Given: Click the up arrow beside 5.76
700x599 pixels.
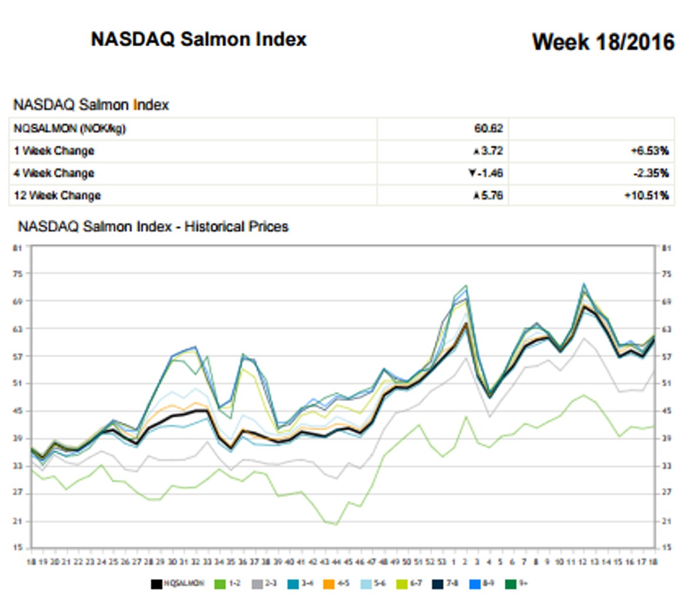Looking at the screenshot, I should point(476,196).
